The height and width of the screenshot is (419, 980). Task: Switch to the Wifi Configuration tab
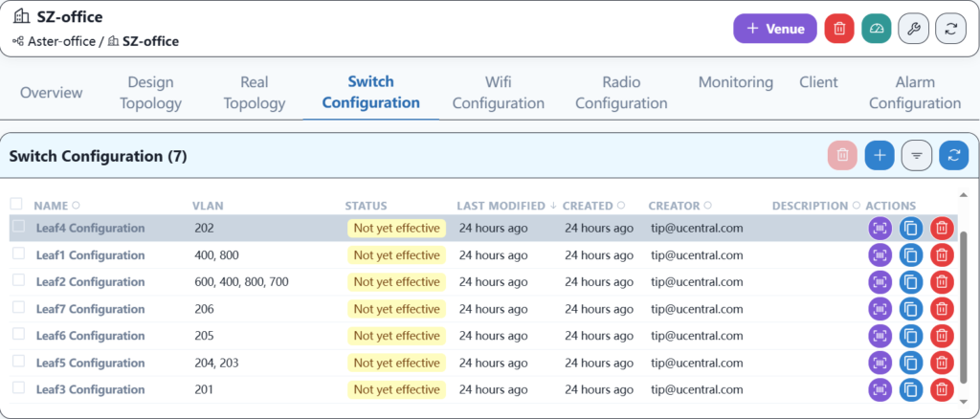click(498, 93)
